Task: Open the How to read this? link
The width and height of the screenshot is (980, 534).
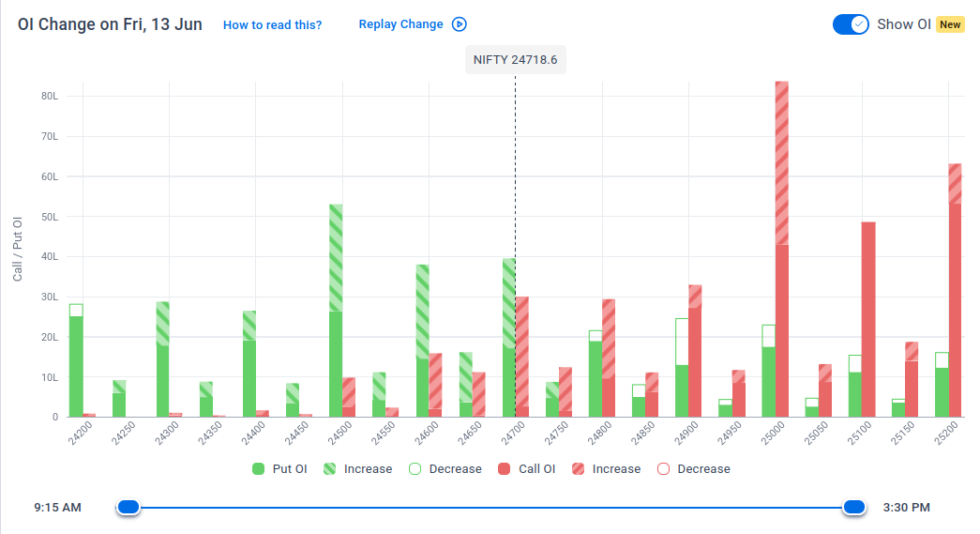Action: tap(273, 25)
